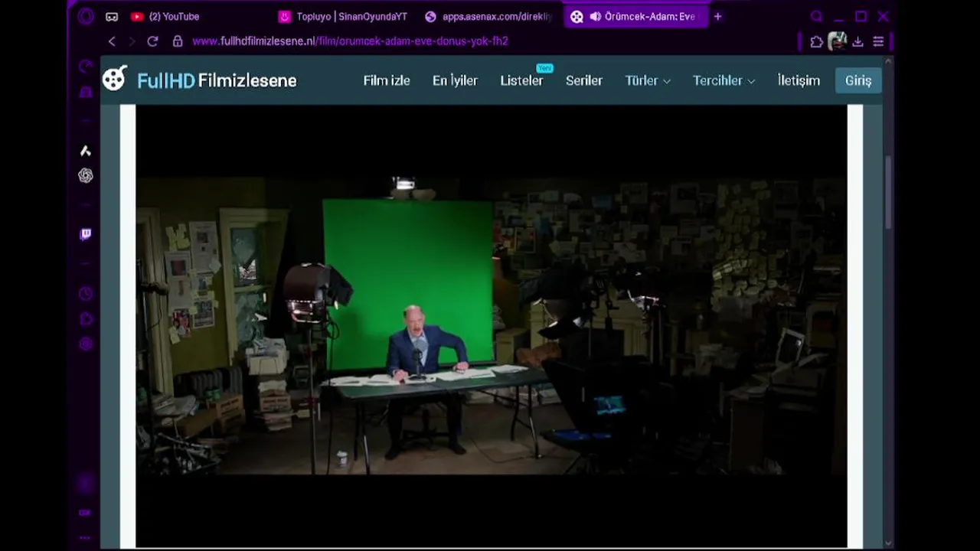Open the Opera GX main menu icon
This screenshot has height=551, width=980.
point(85,16)
